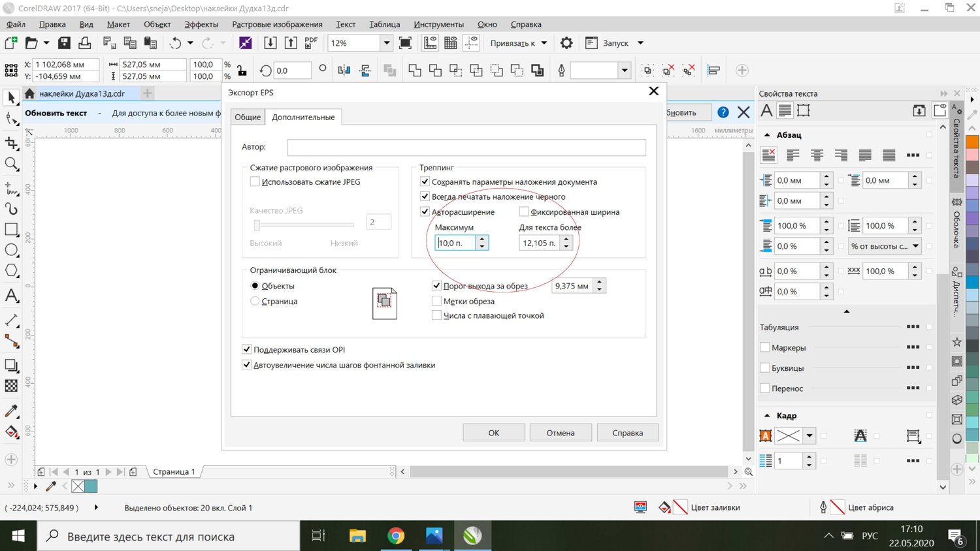Open the zoom level dropdown 12%
Viewport: 980px width, 551px height.
pyautogui.click(x=386, y=43)
